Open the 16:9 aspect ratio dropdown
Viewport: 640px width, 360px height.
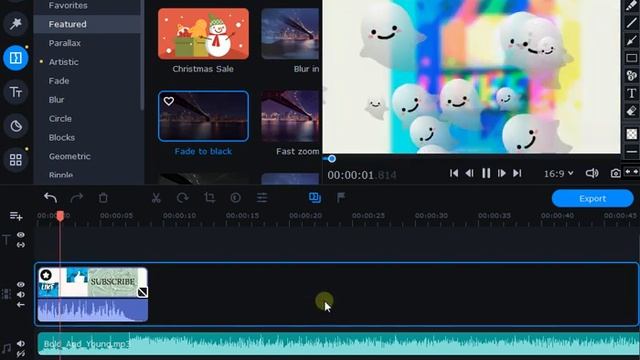(558, 173)
